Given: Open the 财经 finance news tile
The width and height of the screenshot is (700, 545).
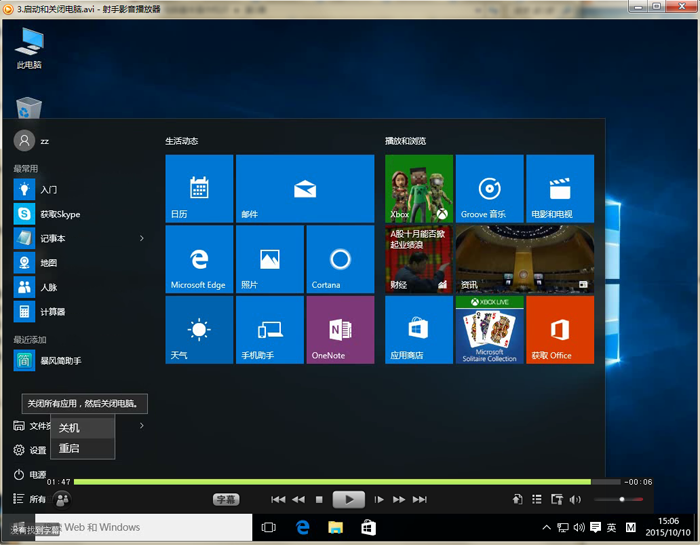Looking at the screenshot, I should [419, 259].
